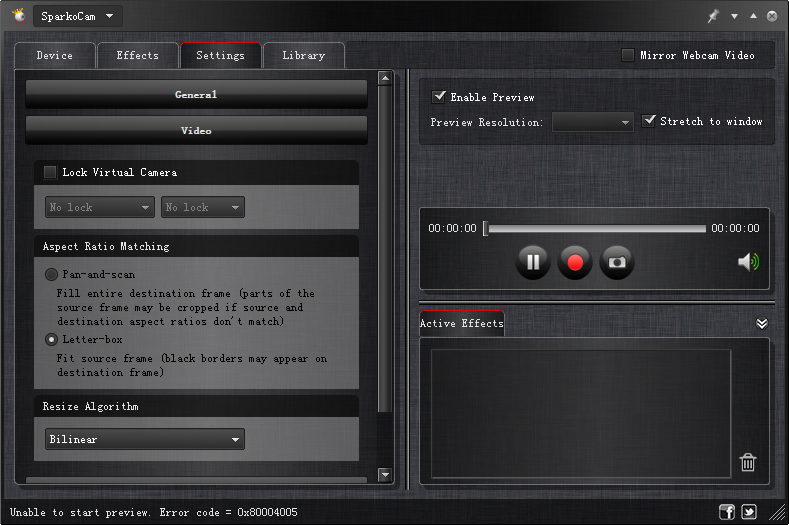Toggle the Stretch to window checkbox
Image resolution: width=789 pixels, height=525 pixels.
tap(649, 121)
